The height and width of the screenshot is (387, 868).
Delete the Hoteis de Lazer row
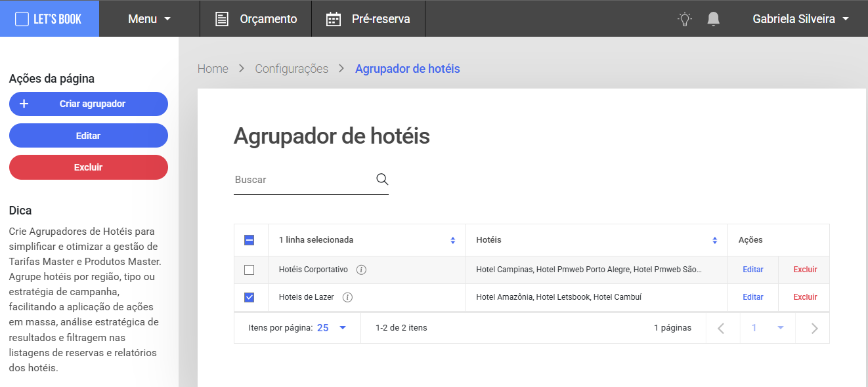805,297
